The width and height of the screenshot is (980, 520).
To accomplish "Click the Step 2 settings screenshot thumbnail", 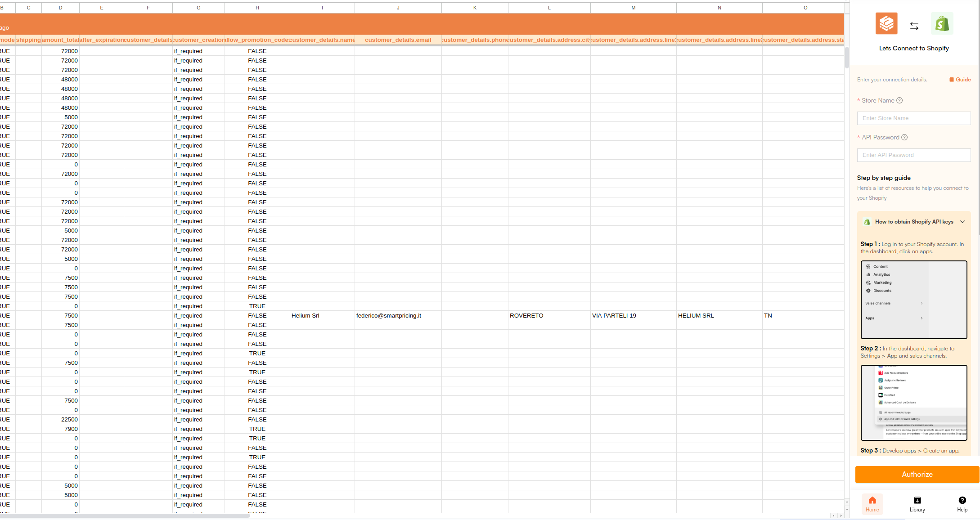I will (x=913, y=403).
